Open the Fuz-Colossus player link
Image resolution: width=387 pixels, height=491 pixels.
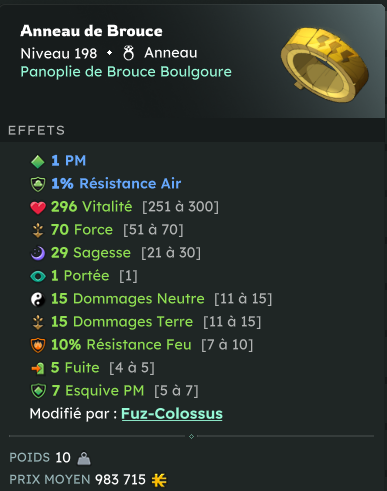point(172,414)
